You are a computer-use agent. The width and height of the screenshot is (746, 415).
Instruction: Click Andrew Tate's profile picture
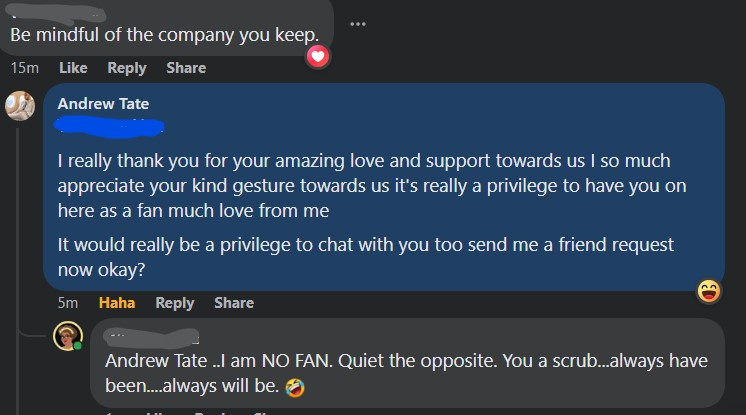[x=20, y=105]
